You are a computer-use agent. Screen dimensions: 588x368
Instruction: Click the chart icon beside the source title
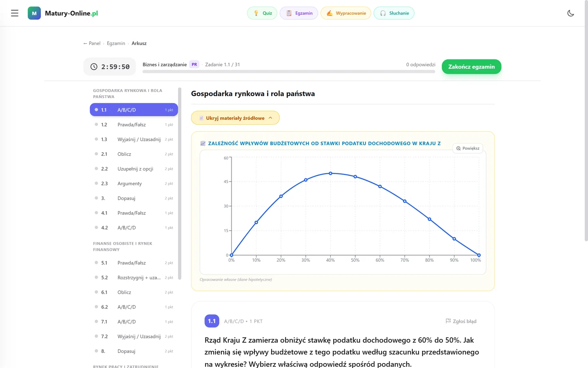point(203,144)
